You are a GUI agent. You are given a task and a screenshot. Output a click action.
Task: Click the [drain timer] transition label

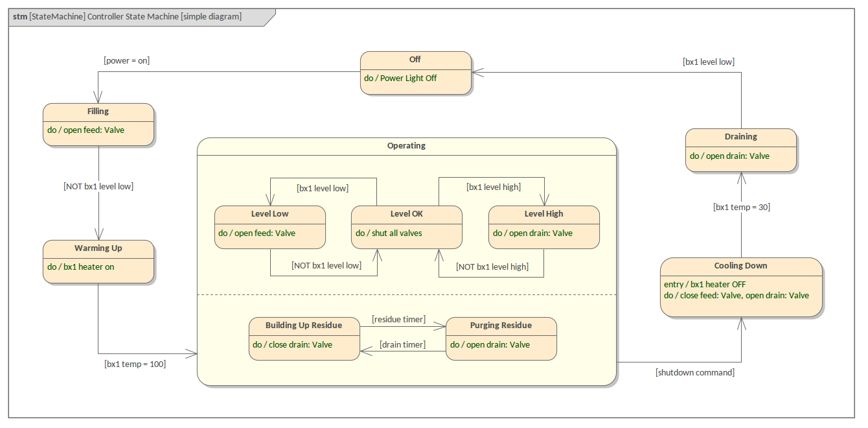(x=402, y=345)
